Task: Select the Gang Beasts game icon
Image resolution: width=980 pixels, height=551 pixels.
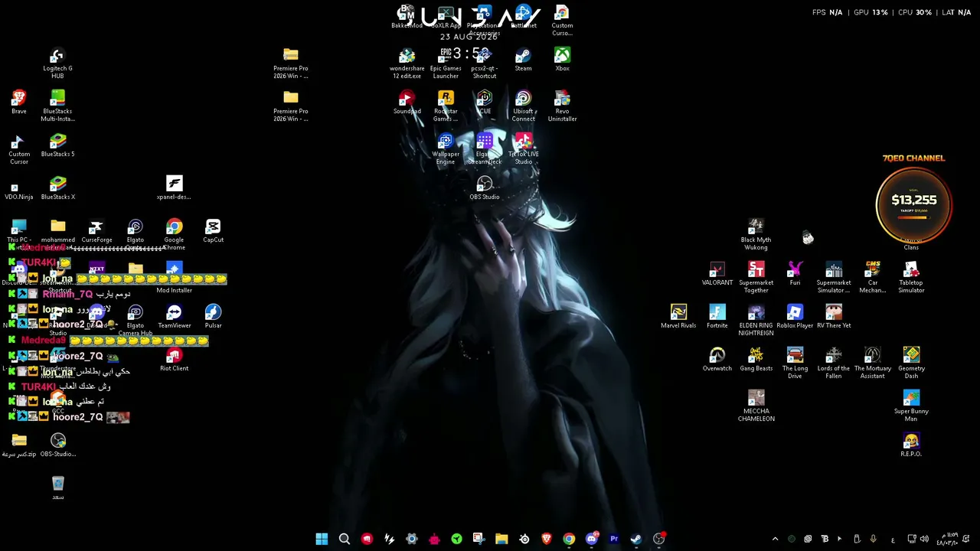Action: (756, 360)
